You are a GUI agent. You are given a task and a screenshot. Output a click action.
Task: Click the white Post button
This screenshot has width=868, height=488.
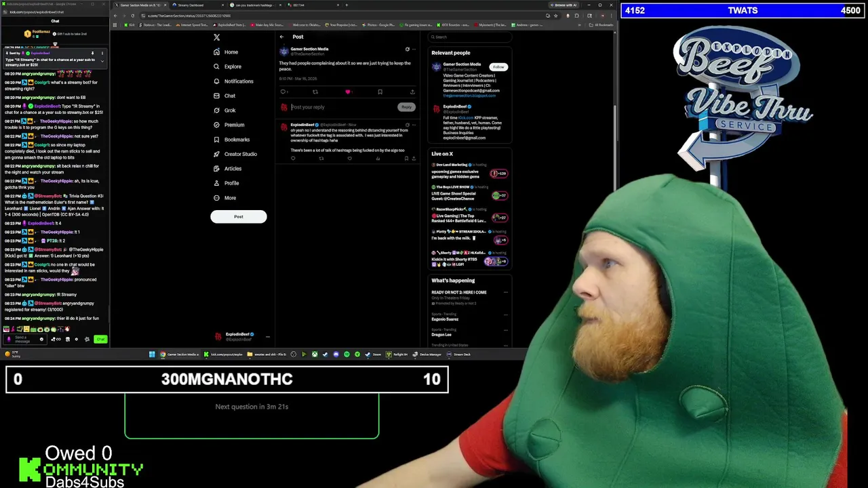[239, 217]
